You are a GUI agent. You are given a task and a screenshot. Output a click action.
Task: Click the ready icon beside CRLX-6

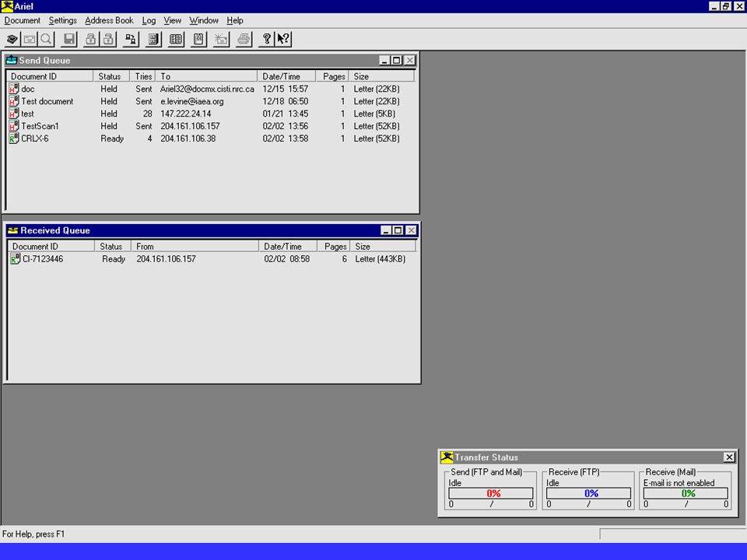coord(14,138)
